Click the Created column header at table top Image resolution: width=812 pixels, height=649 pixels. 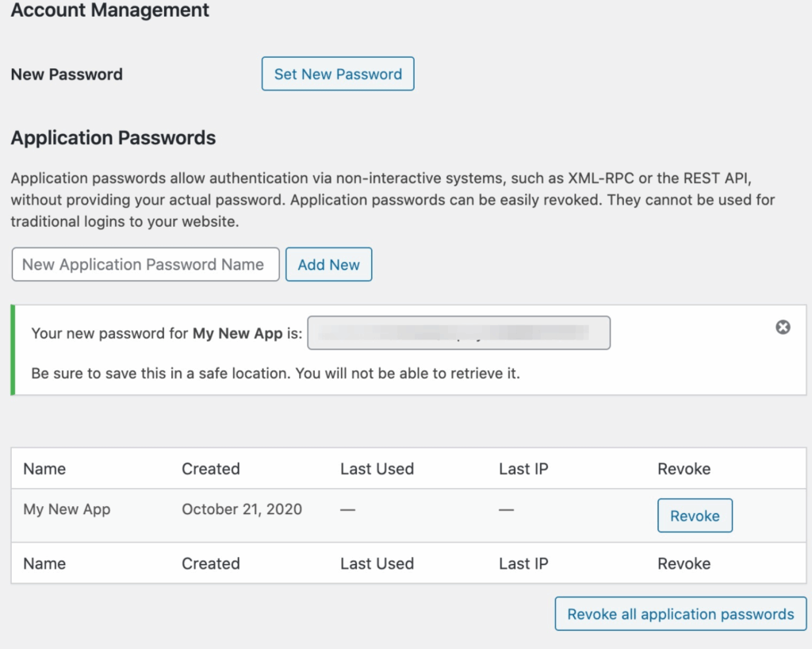pos(210,469)
